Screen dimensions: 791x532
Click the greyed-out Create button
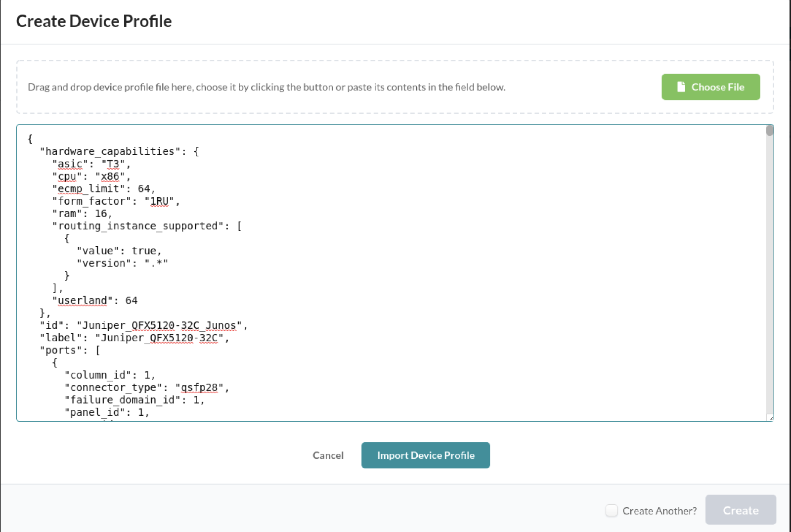(740, 510)
